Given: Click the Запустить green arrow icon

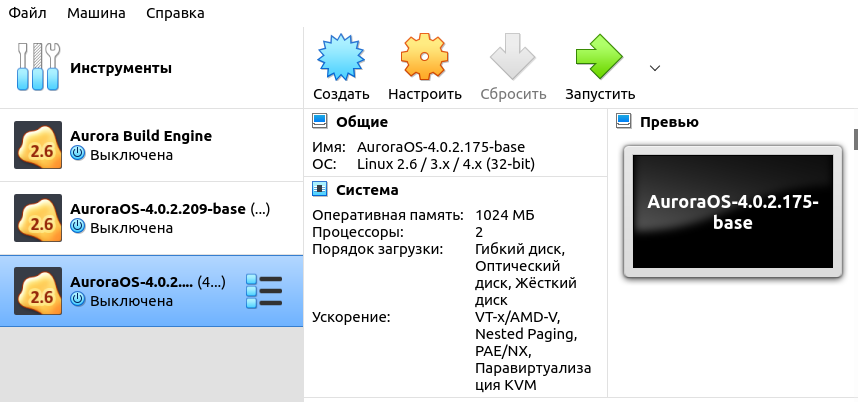Looking at the screenshot, I should point(599,57).
